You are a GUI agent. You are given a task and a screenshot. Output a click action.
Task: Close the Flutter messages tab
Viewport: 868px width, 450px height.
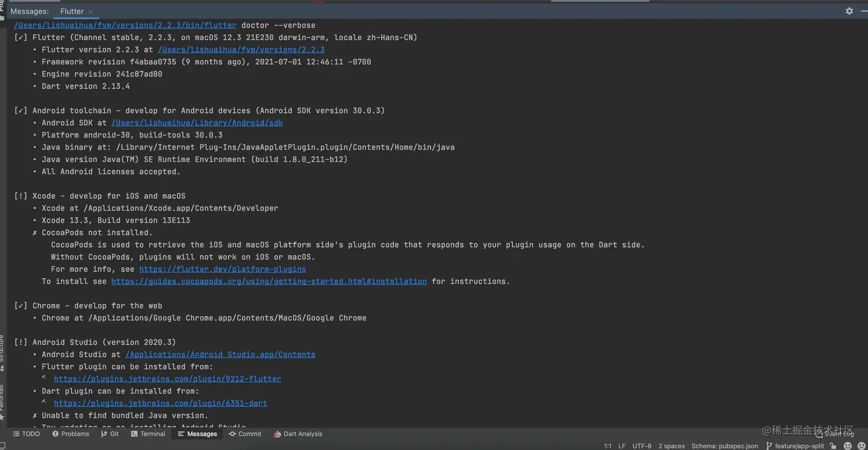click(x=91, y=11)
